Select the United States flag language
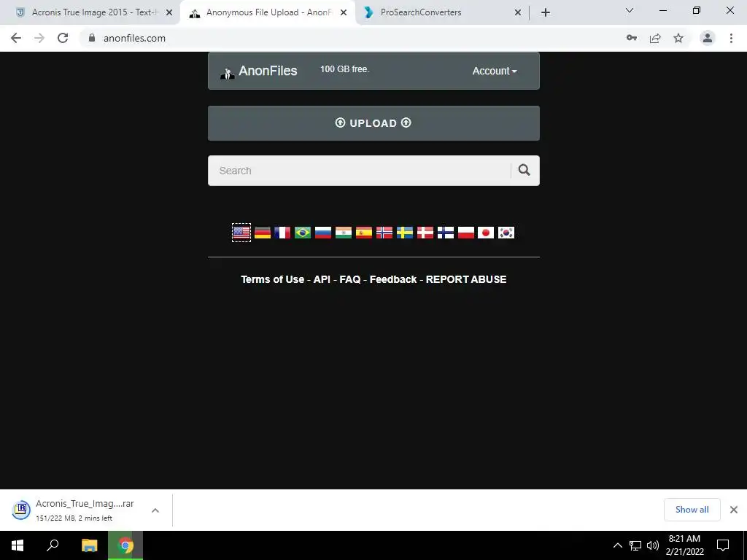Viewport: 747px width, 560px height. pyautogui.click(x=241, y=233)
